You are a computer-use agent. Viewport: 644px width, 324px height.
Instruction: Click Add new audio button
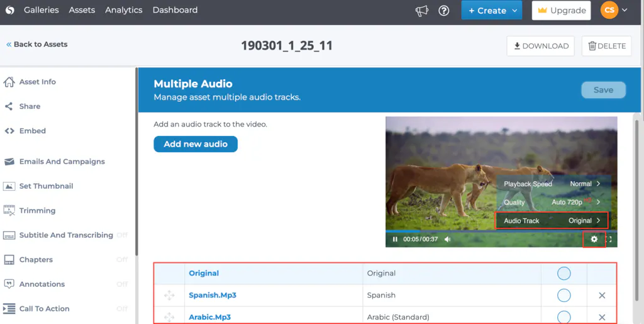(196, 144)
